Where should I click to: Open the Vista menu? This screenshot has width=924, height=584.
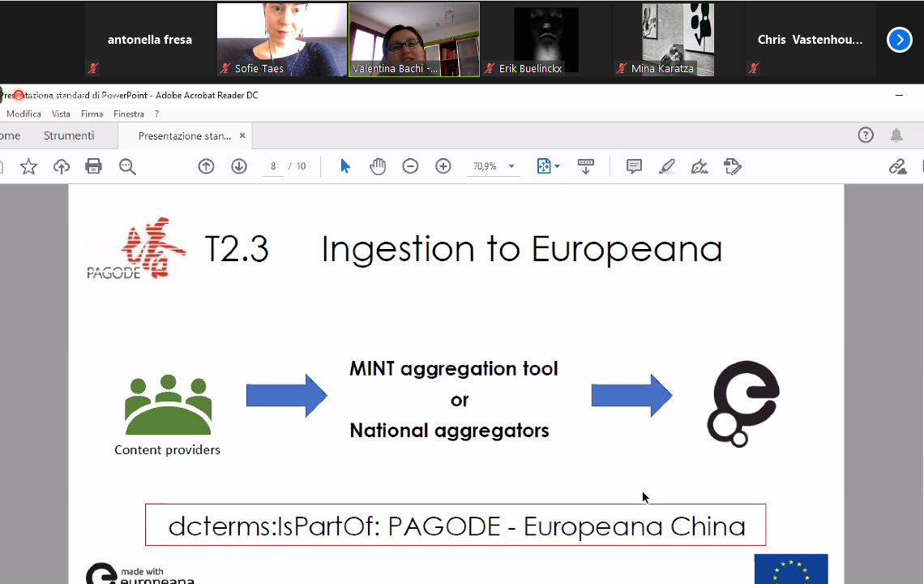coord(61,114)
